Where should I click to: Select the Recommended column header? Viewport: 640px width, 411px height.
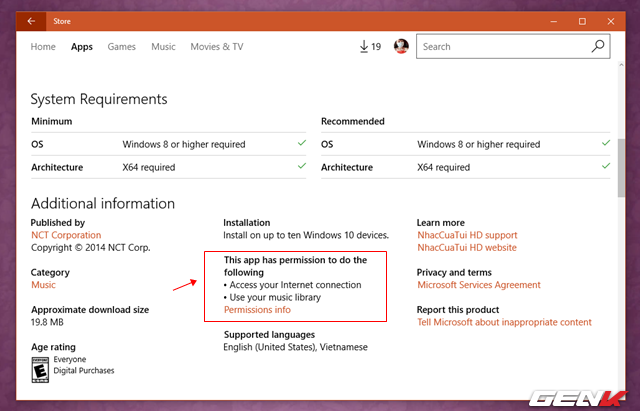coord(353,121)
